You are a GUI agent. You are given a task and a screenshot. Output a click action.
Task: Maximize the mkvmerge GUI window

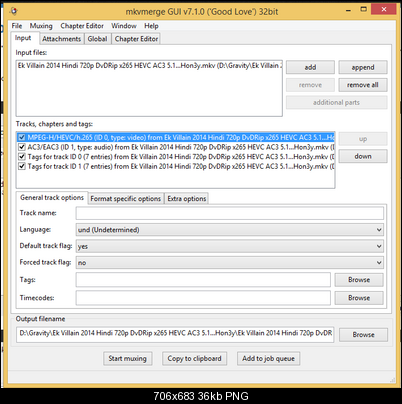click(364, 9)
